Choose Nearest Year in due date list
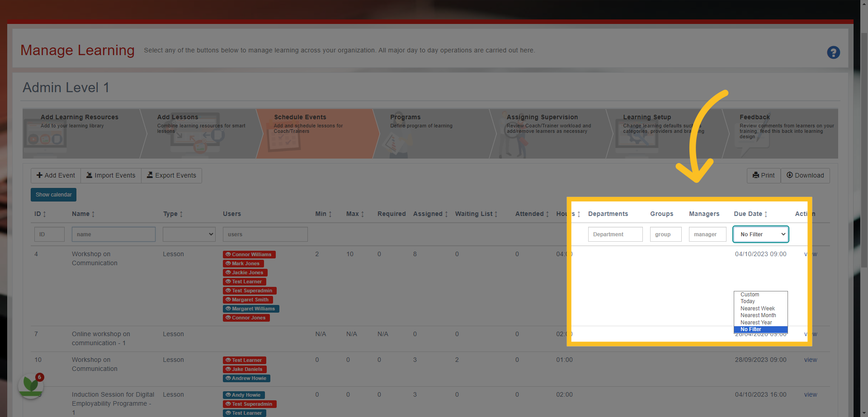Screen dimensions: 868x417 click(760, 323)
